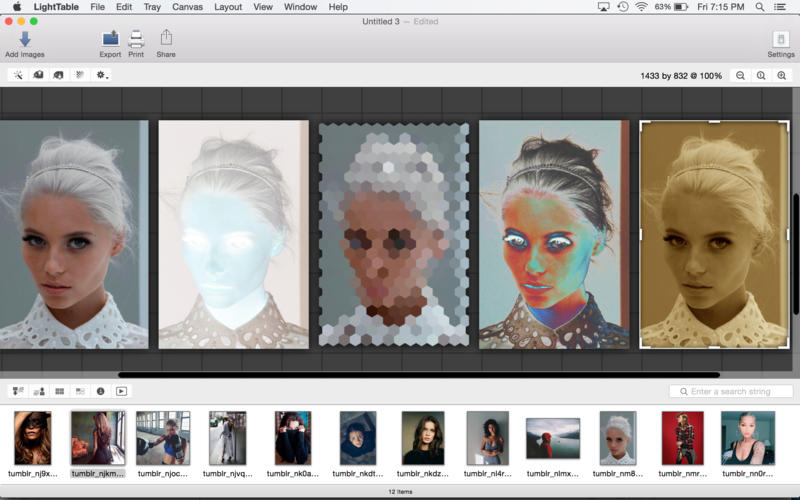This screenshot has width=800, height=500.
Task: Click the tray search string field
Action: (735, 391)
